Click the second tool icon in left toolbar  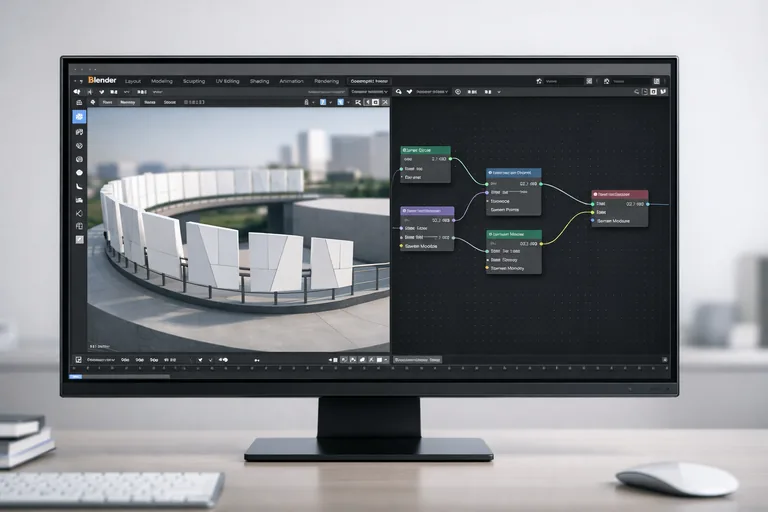point(79,131)
